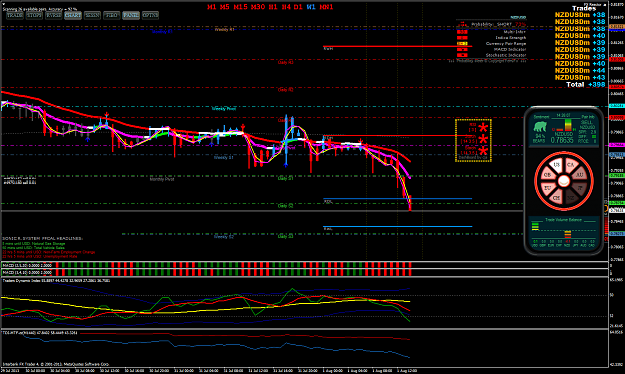Viewport: 625px width, 374px height.
Task: Click the NZDUSDm +44 trade row
Action: (x=580, y=71)
